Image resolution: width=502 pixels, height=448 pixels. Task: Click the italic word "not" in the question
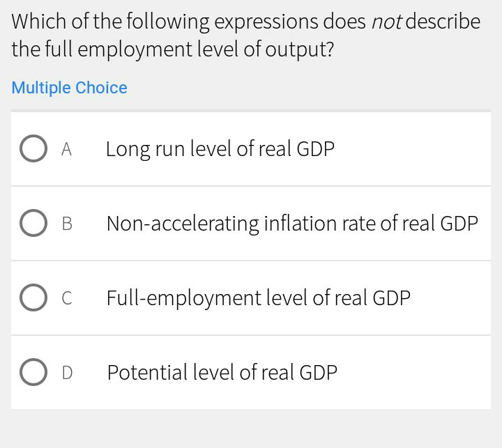tap(386, 22)
